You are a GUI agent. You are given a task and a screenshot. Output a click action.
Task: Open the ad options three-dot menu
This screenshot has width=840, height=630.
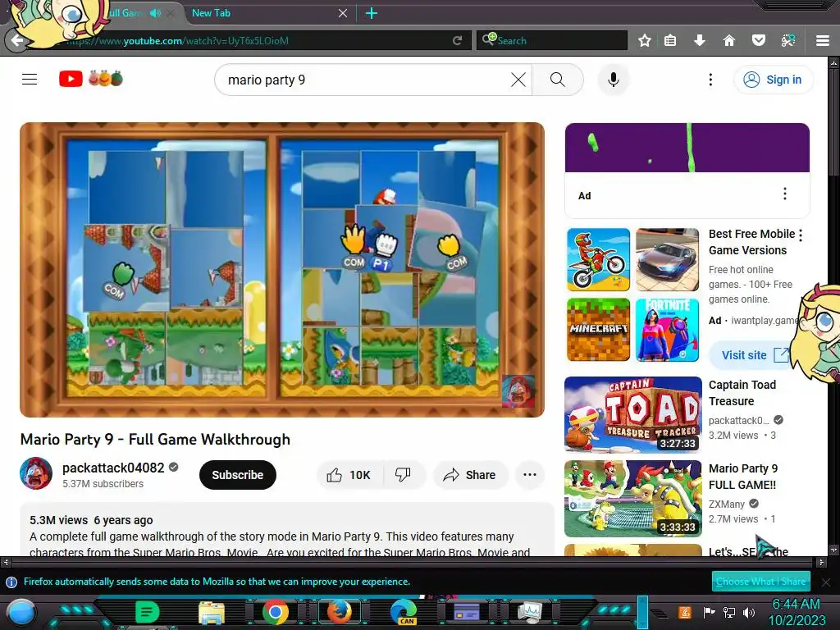[x=785, y=194]
